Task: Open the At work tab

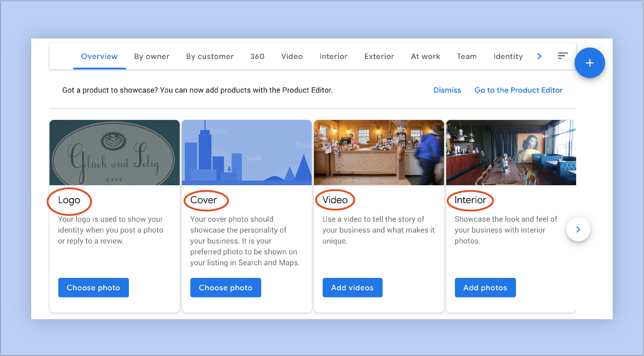Action: (x=425, y=56)
